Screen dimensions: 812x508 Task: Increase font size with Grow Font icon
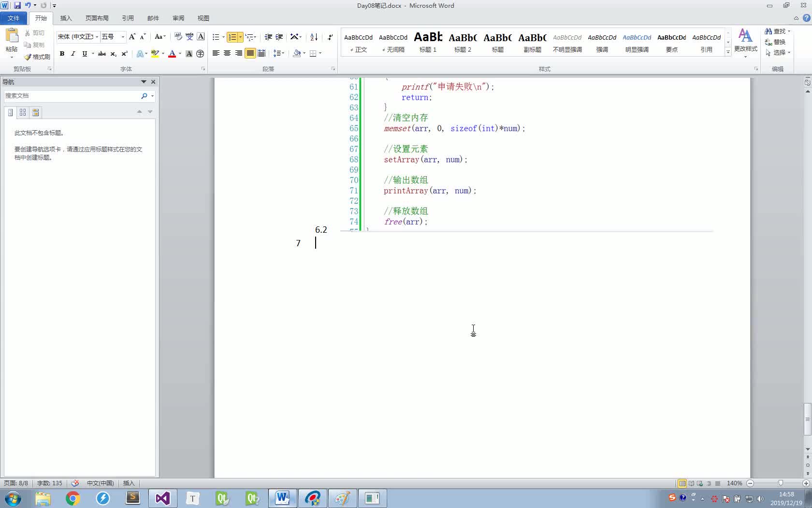(x=132, y=37)
